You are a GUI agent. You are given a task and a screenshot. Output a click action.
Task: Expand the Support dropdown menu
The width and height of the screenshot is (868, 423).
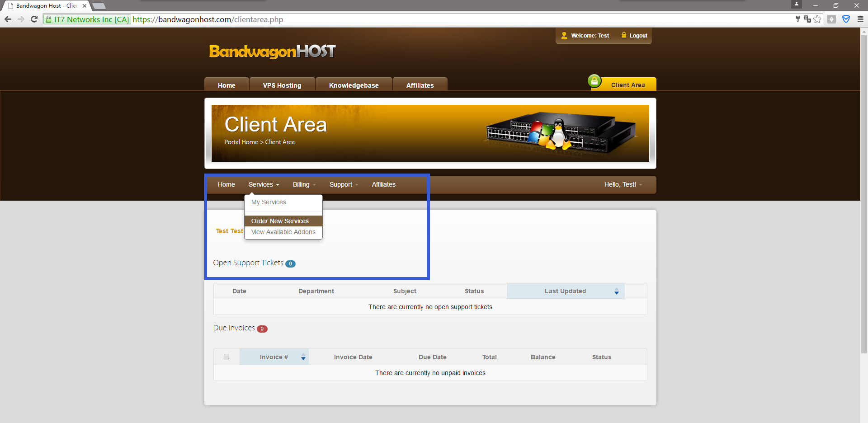tap(343, 184)
